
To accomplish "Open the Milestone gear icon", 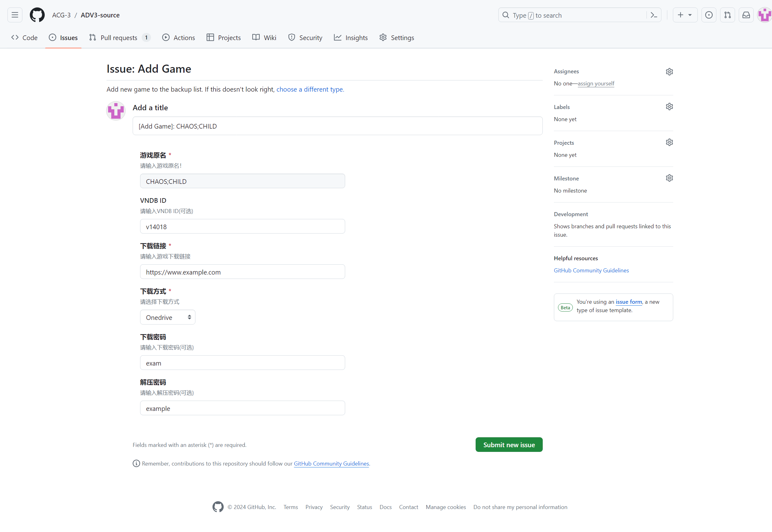I will click(669, 178).
